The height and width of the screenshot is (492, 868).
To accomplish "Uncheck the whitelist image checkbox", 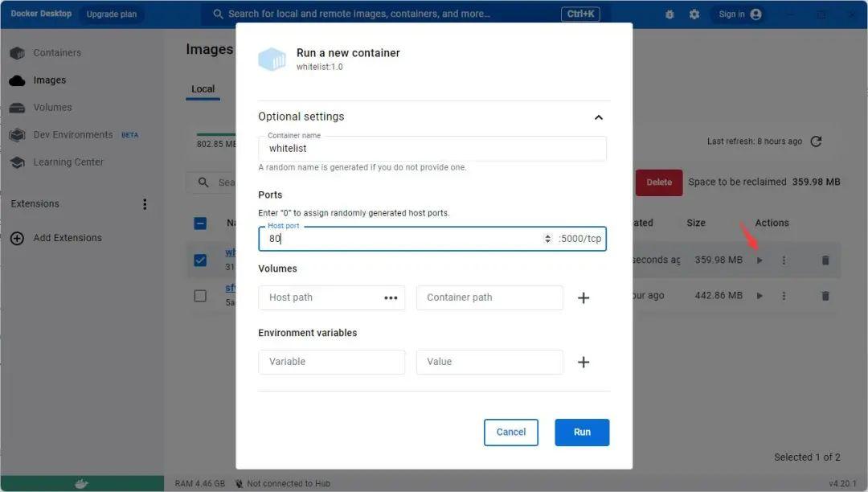I will [200, 260].
